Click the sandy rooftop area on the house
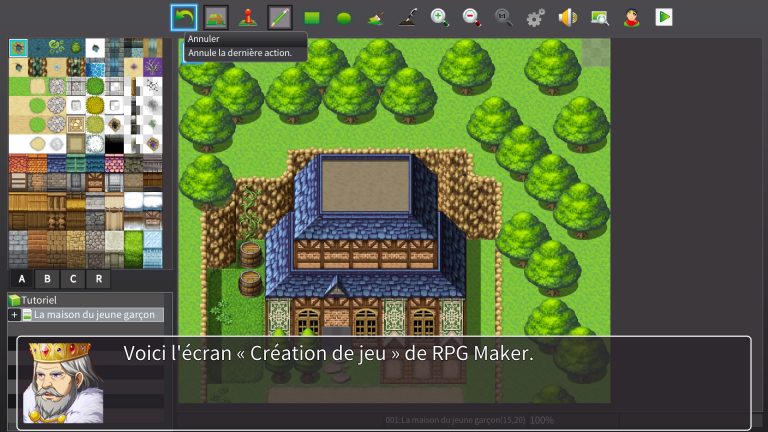768x432 pixels. point(365,186)
